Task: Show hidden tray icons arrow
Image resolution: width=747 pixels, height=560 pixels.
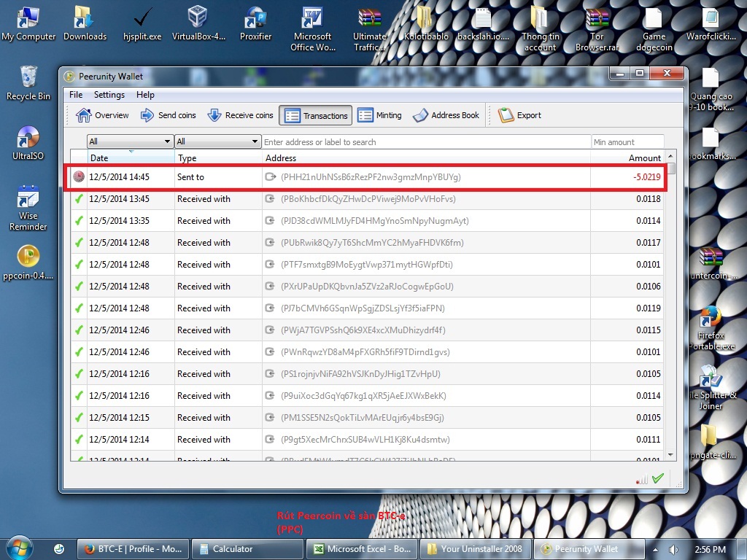Action: click(655, 550)
